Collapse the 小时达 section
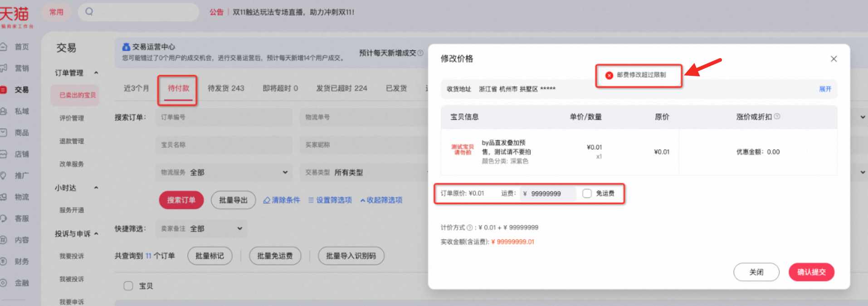This screenshot has width=868, height=306. 96,188
